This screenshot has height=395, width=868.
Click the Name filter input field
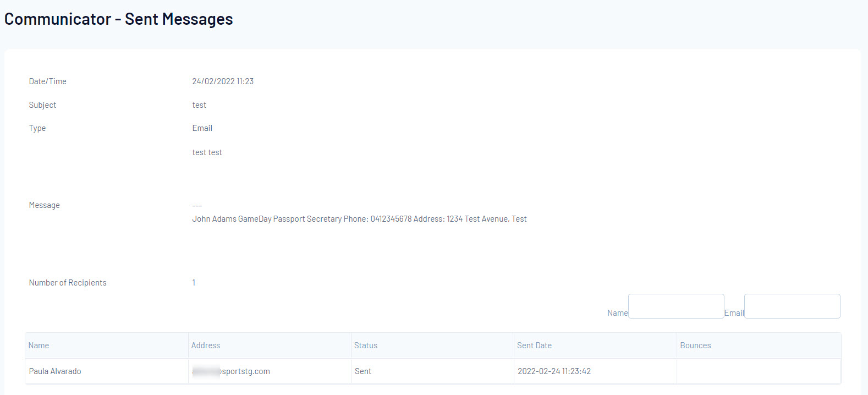676,306
